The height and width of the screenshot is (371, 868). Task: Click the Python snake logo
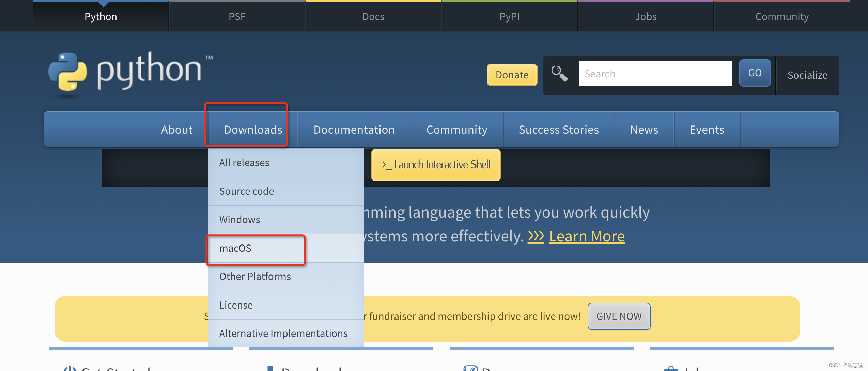[x=67, y=72]
